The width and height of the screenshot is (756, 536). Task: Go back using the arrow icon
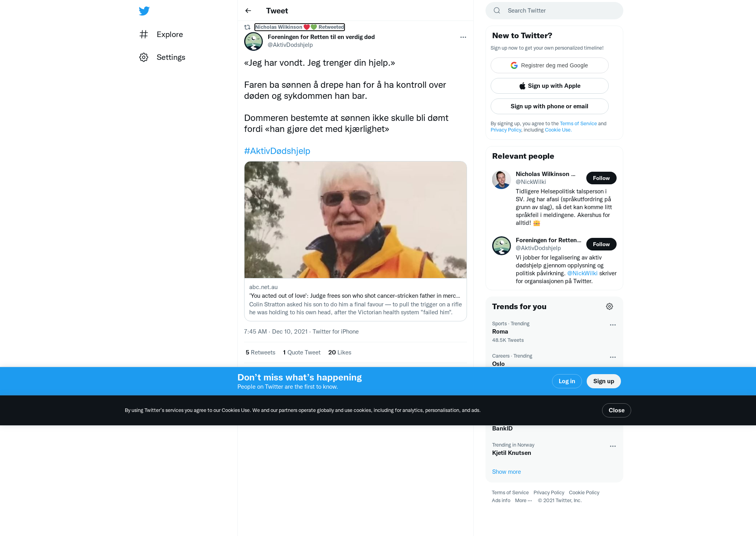248,11
